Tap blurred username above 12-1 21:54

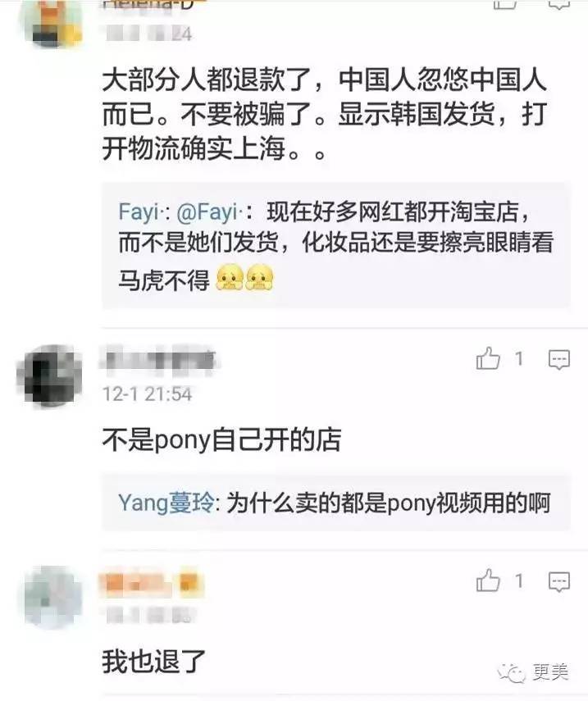[160, 358]
